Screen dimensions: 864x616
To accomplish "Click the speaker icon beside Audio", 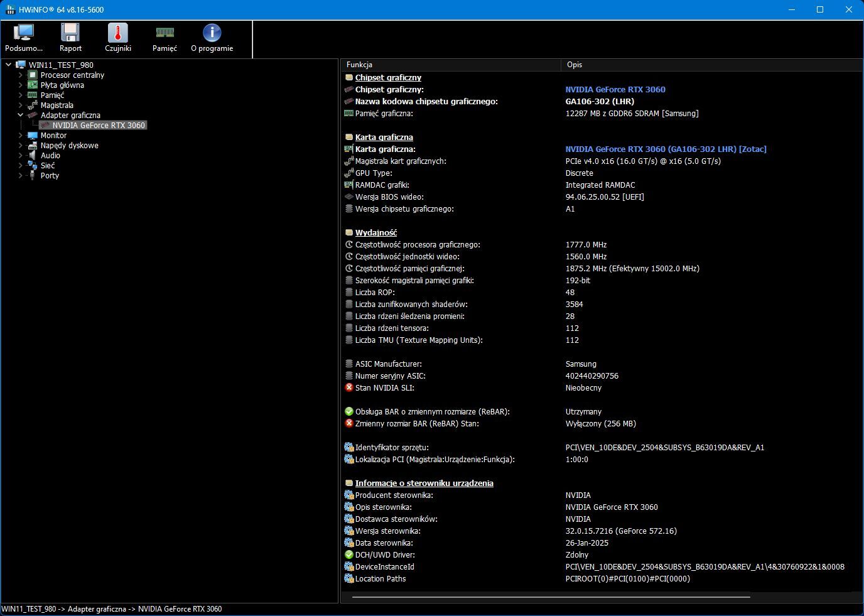I will click(x=33, y=155).
